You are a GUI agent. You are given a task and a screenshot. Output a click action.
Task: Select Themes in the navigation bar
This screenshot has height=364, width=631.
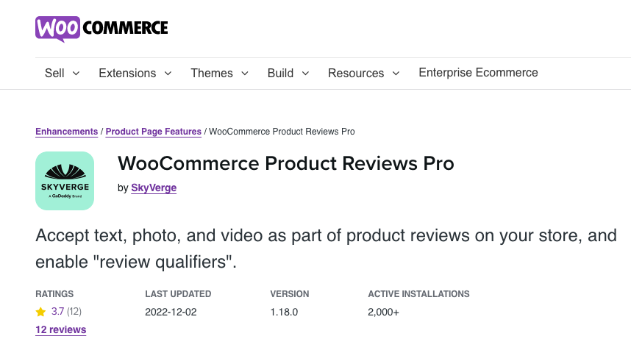(212, 74)
